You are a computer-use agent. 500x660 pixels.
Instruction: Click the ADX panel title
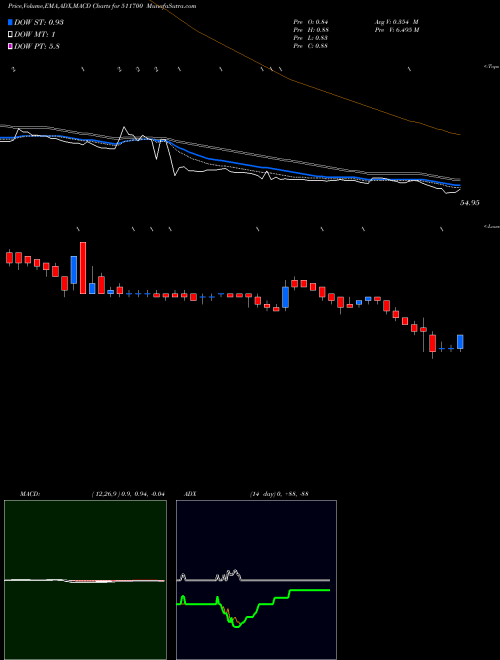coord(190,494)
